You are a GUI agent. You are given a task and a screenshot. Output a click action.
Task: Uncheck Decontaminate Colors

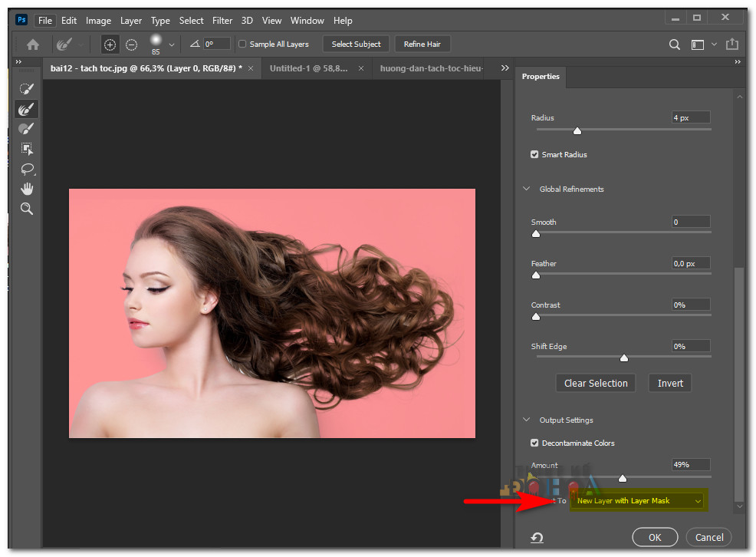click(534, 443)
